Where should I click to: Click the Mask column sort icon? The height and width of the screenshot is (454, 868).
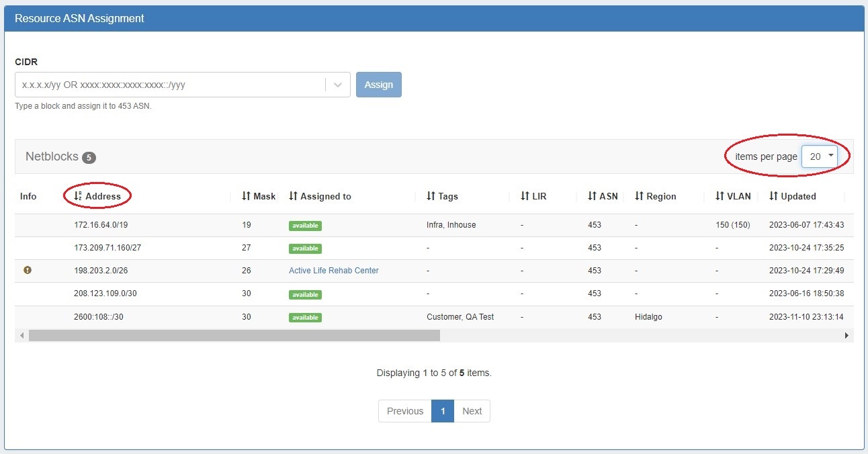(x=246, y=196)
